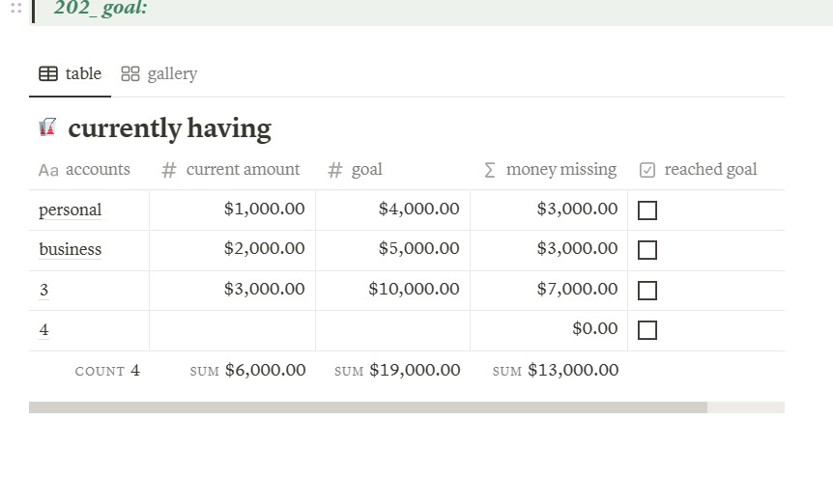Click the checkbox icon in the reached goal header
Image resolution: width=833 pixels, height=504 pixels.
point(647,171)
